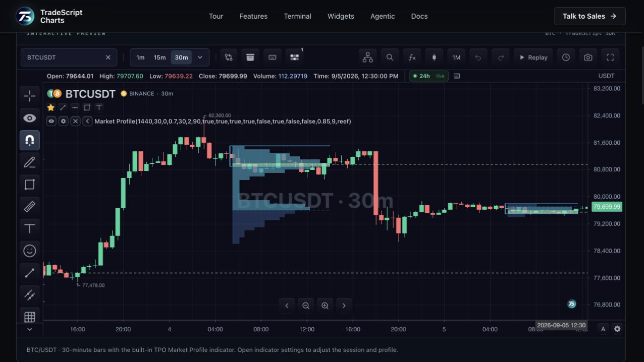This screenshot has width=644, height=362.
Task: Collapse the Market Profile legend chevron
Action: pyautogui.click(x=87, y=122)
